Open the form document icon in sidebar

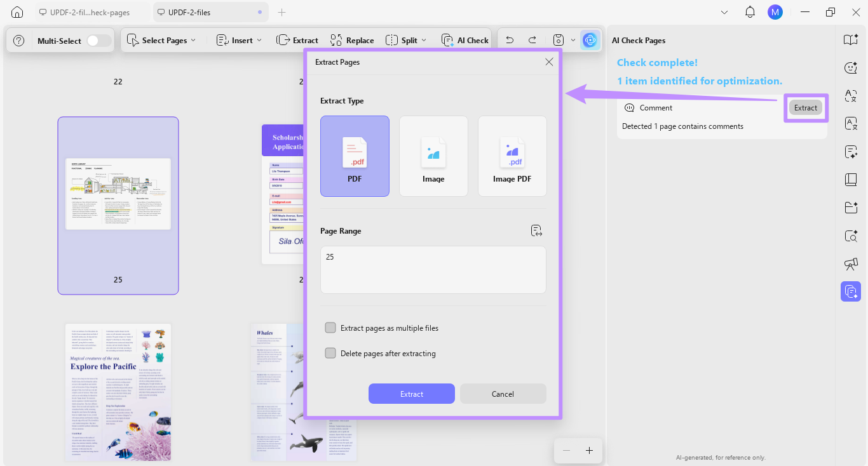pyautogui.click(x=851, y=152)
